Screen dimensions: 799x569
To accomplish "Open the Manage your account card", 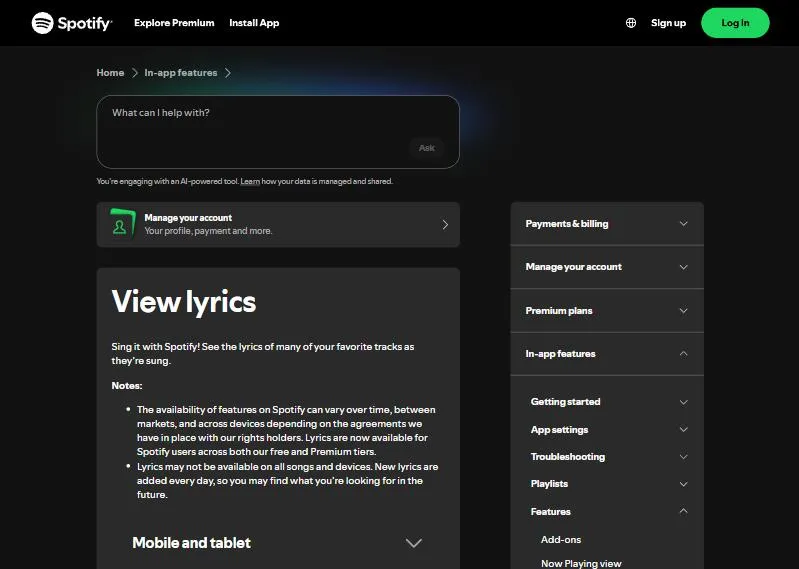I will [278, 225].
